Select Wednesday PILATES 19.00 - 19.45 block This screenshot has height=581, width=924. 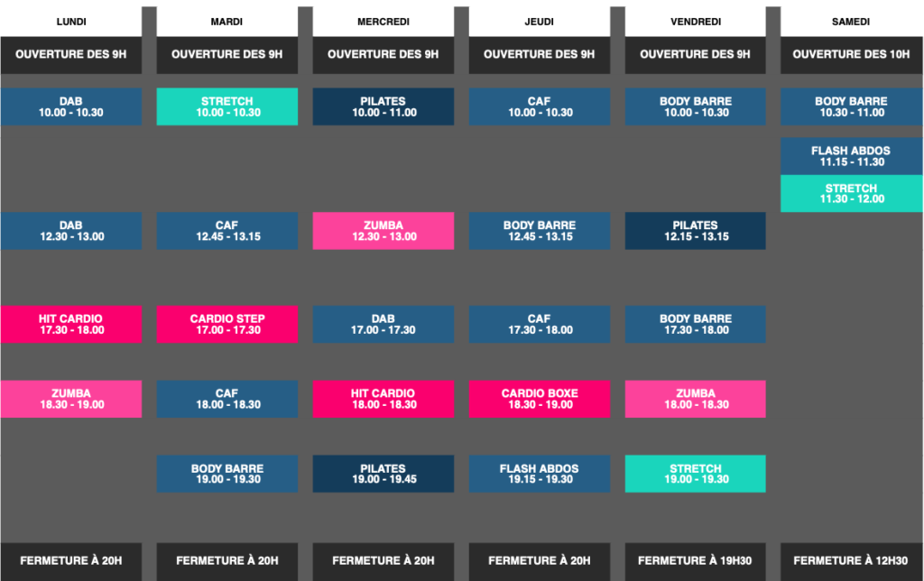[383, 474]
